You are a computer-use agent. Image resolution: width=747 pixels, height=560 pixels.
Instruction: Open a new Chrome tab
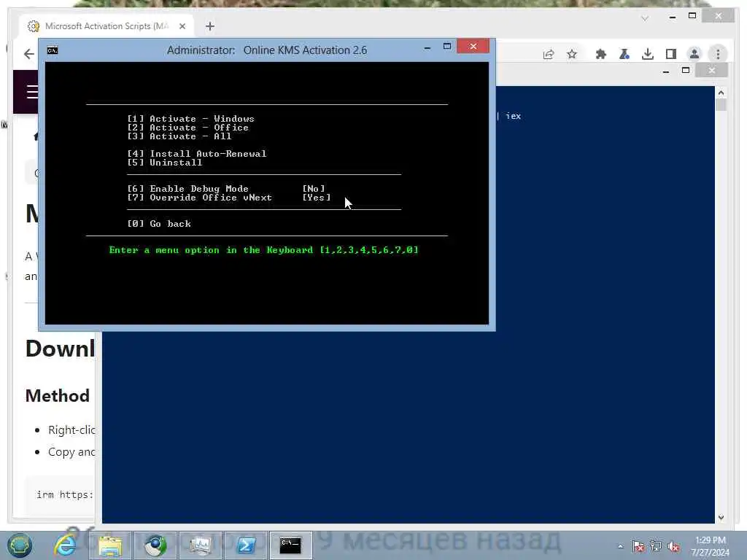(210, 26)
